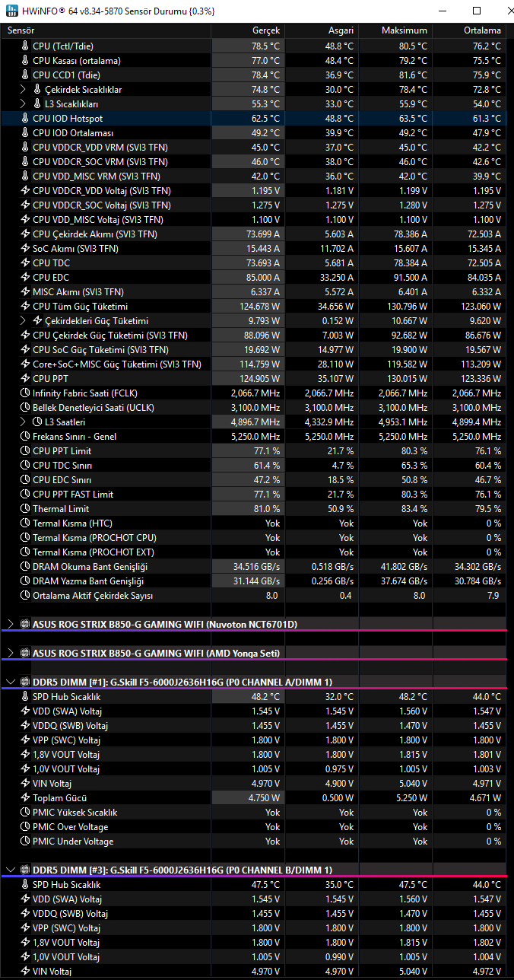Click circle icon beside DRAM Okuma Bant Genişliği

coord(25,566)
